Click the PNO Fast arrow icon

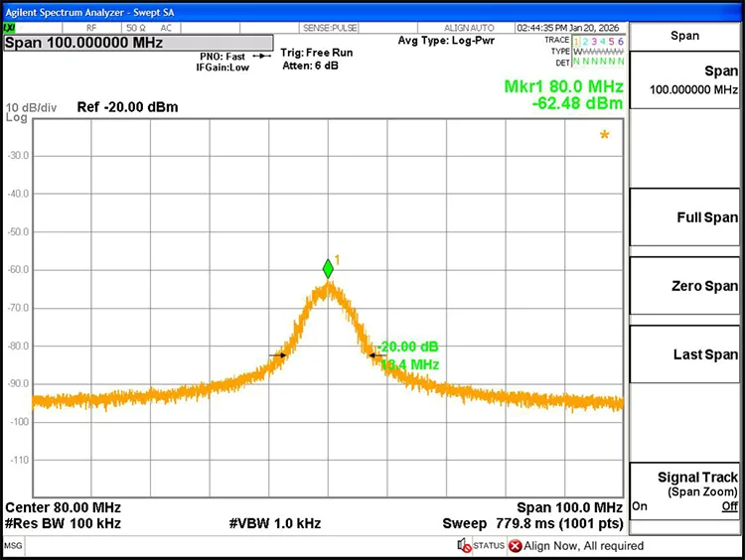262,56
